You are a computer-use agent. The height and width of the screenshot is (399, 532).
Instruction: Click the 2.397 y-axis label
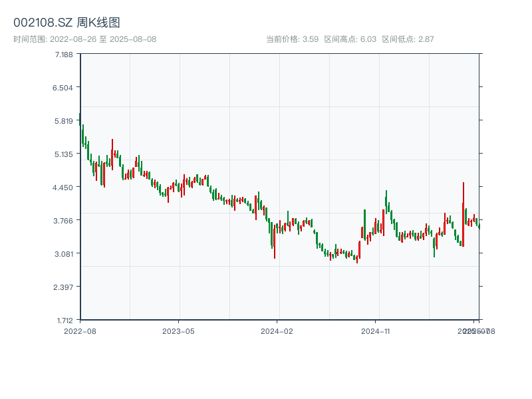(65, 287)
